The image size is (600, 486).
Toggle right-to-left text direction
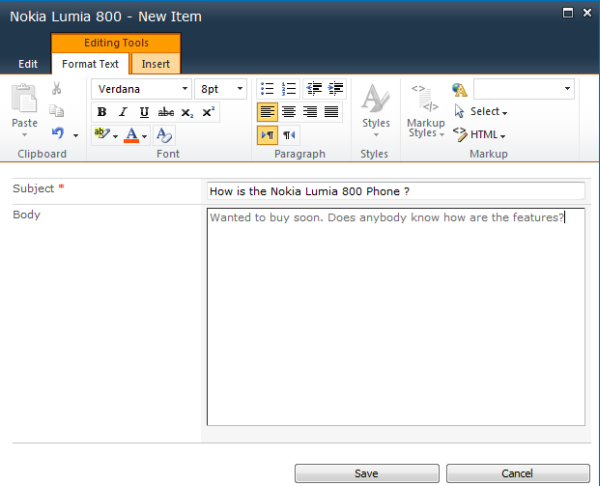click(x=289, y=135)
